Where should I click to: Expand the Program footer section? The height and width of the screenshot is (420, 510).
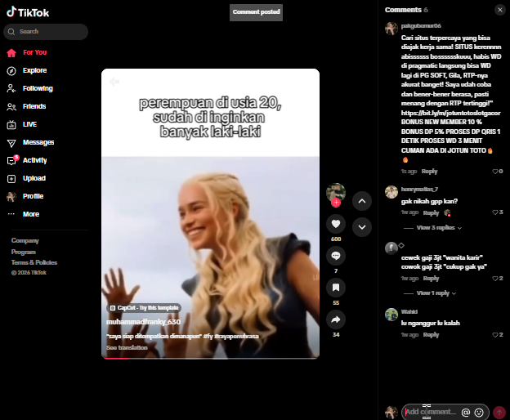(x=24, y=252)
